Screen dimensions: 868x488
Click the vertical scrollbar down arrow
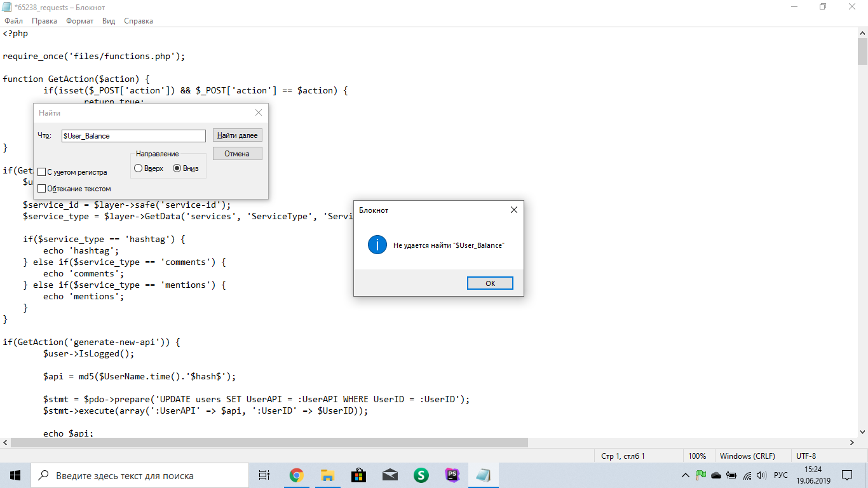pyautogui.click(x=862, y=431)
